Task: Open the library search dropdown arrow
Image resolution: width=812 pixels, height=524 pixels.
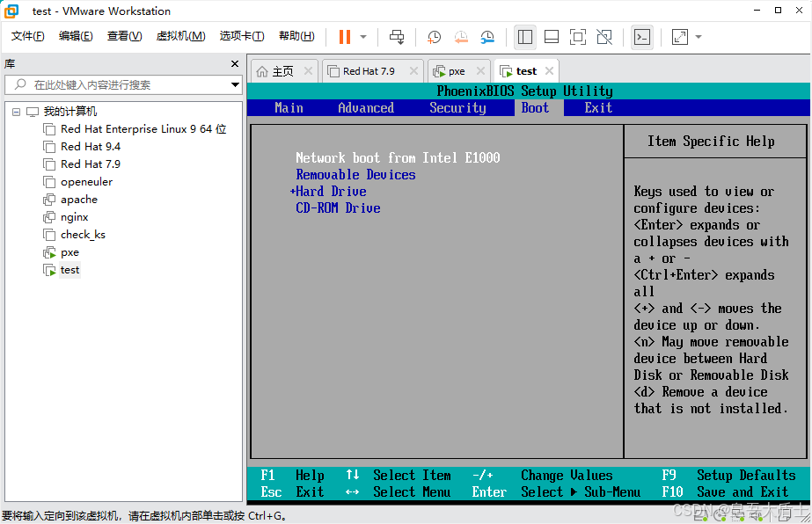Action: (x=235, y=84)
